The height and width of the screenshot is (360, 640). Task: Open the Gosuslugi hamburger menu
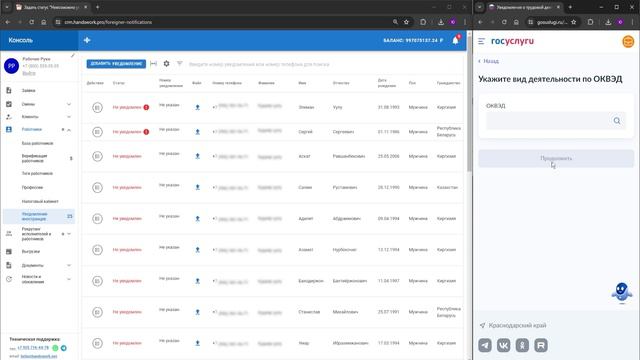[x=482, y=41]
